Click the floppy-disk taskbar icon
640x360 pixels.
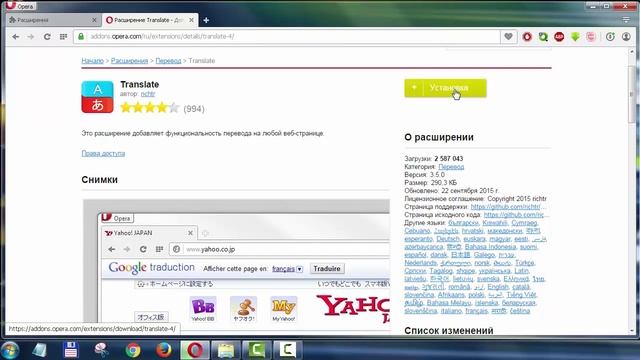(x=71, y=350)
